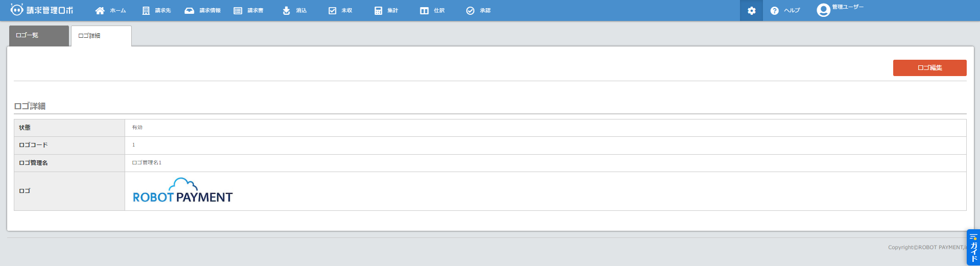Click the ヘルプ link text
This screenshot has width=980, height=266.
[792, 11]
